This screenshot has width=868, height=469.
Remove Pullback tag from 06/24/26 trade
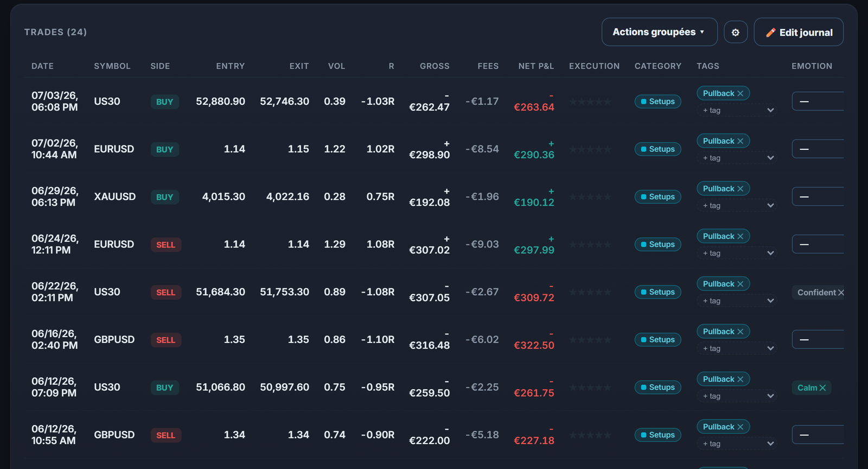(x=740, y=237)
